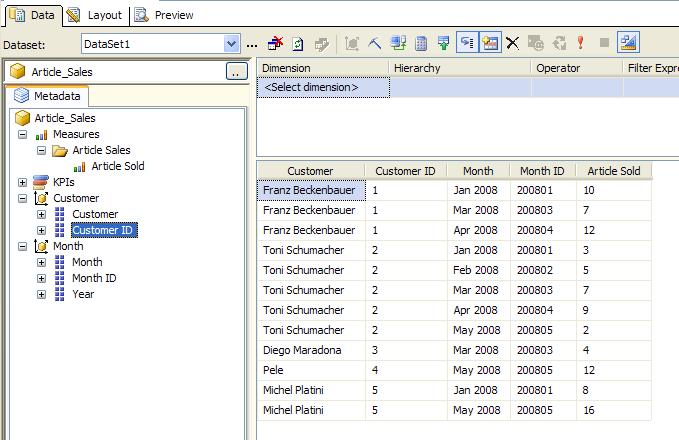Select the Pele customer cell
679x440 pixels.
[311, 370]
